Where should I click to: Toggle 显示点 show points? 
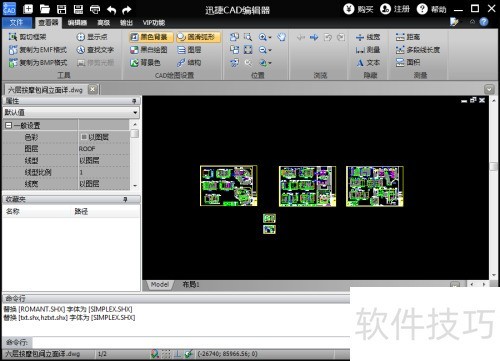point(92,37)
